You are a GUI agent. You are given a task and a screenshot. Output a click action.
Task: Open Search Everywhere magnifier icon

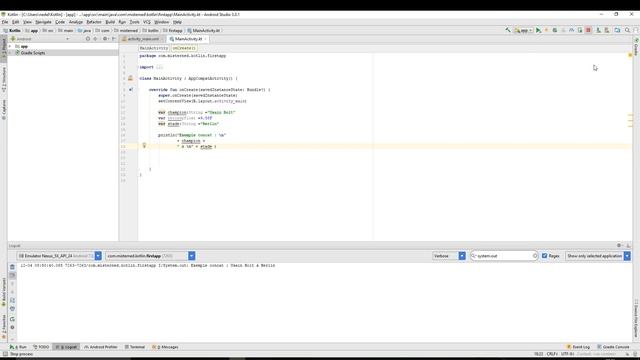pos(627,30)
